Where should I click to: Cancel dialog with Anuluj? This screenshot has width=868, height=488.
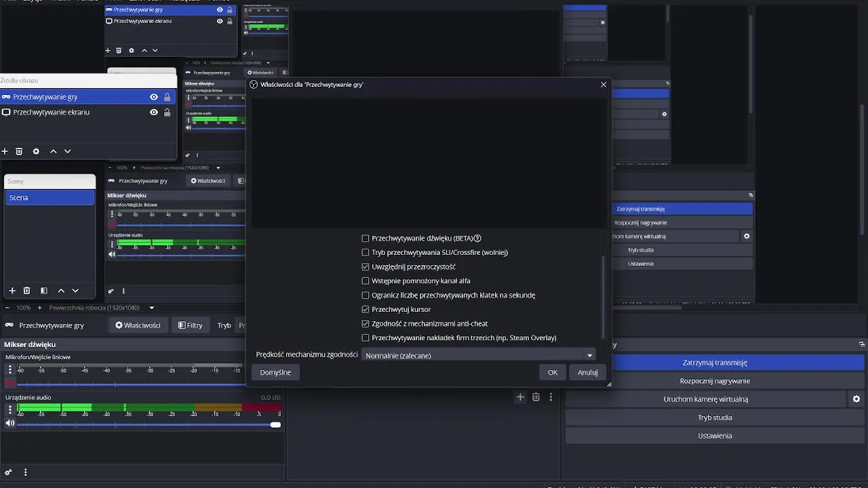coord(587,372)
